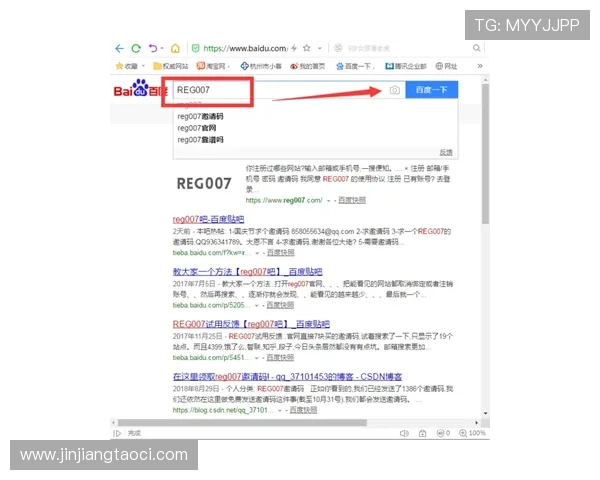Image resolution: width=600 pixels, height=480 pixels.
Task: Click the vertical scrollbar down arrow
Action: click(485, 413)
